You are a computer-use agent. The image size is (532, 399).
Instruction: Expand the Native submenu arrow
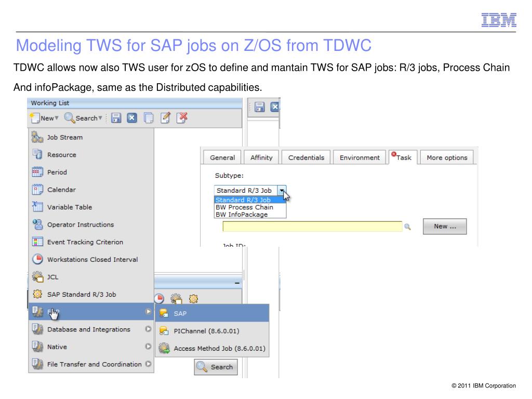click(x=148, y=347)
